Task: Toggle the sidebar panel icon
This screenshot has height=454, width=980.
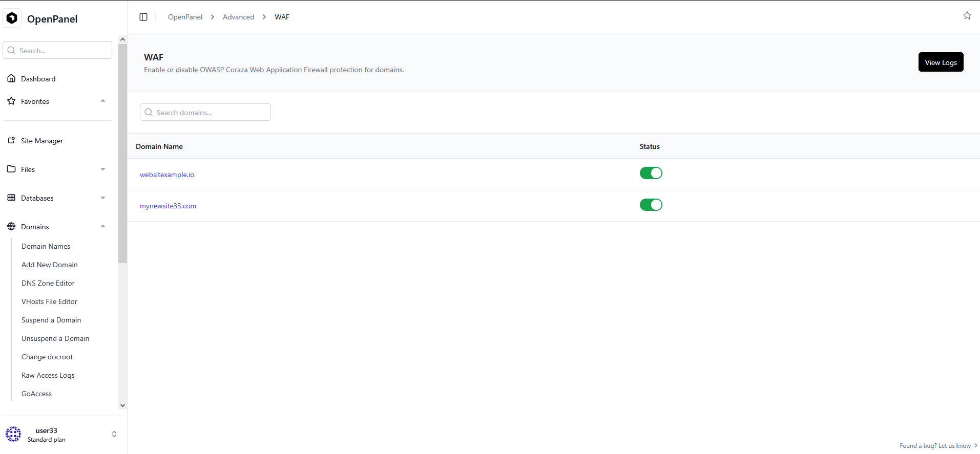Action: coord(143,17)
